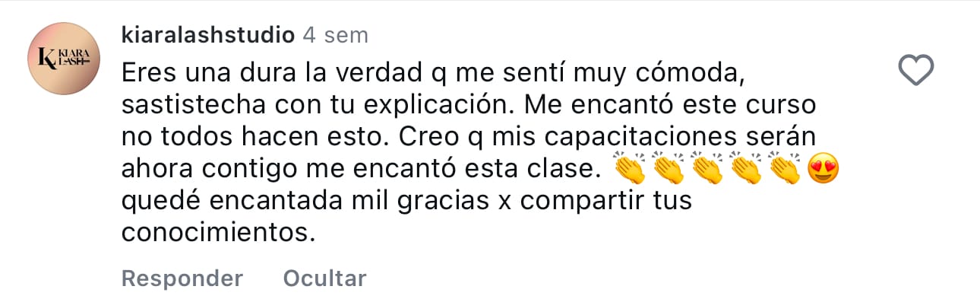Screen dimensions: 980x299
Task: Hide the comment with Ocultar
Action: 324,278
